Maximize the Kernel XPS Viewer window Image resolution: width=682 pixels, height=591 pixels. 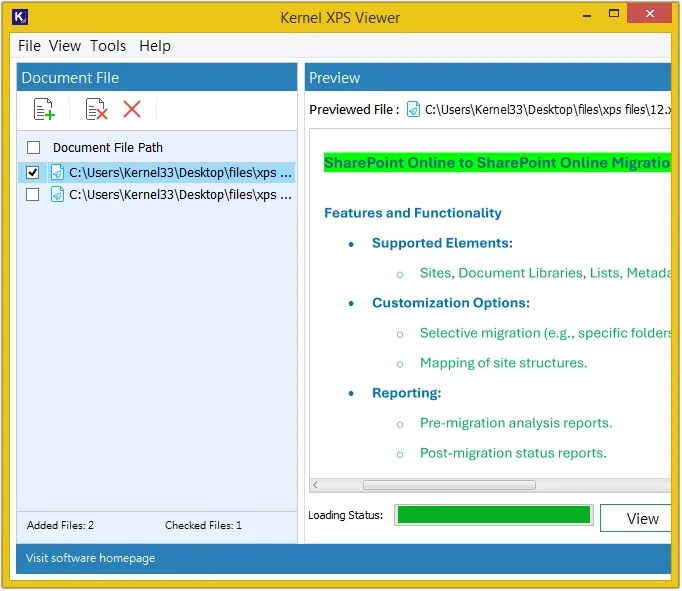coord(614,14)
